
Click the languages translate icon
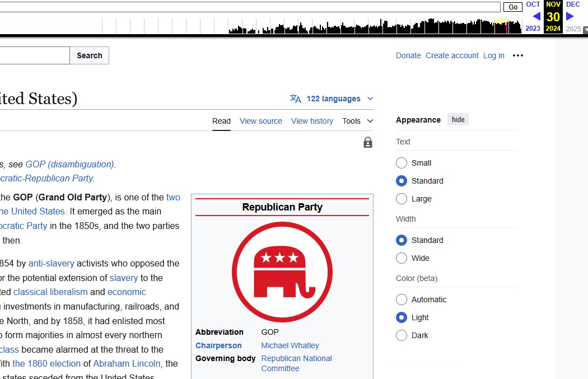pyautogui.click(x=296, y=99)
